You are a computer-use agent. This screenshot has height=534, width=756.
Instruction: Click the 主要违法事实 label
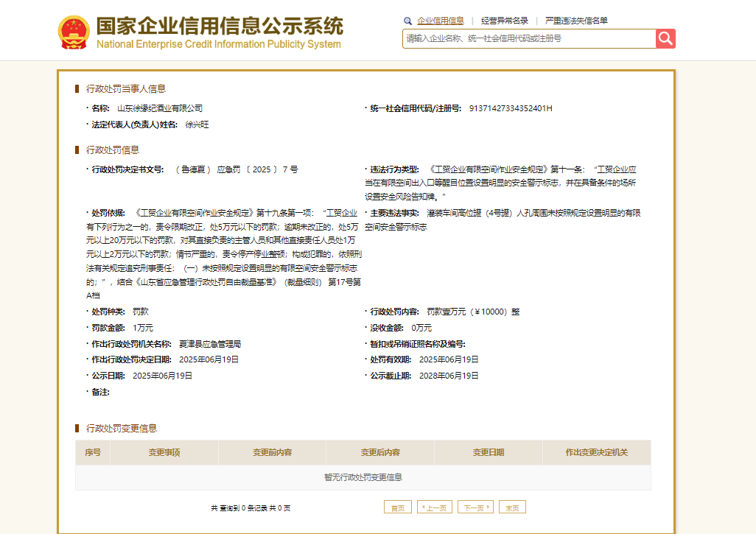pos(394,213)
